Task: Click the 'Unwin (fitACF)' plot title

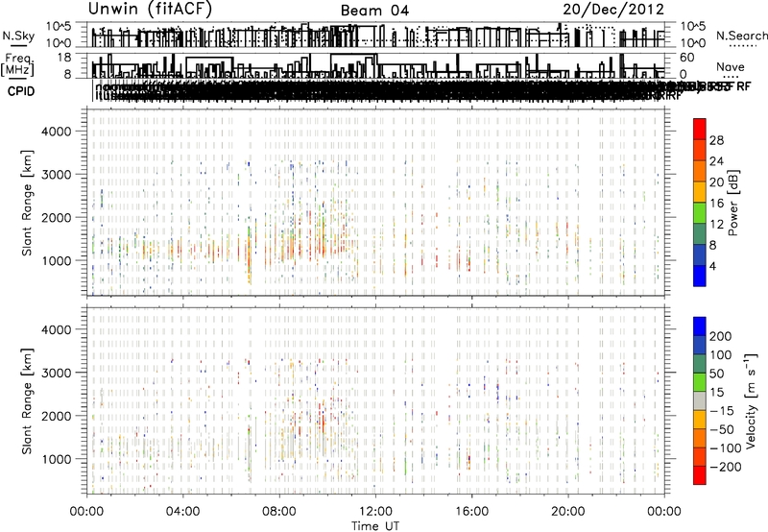Action: click(x=150, y=10)
